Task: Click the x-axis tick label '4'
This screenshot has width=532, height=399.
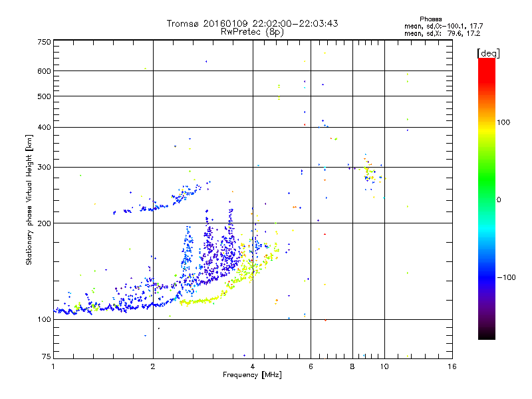Action: click(253, 366)
